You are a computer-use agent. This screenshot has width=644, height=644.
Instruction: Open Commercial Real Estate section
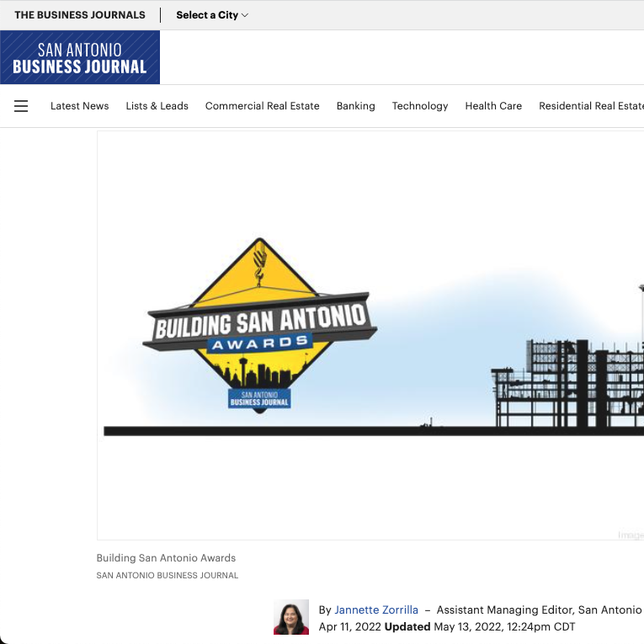(262, 106)
